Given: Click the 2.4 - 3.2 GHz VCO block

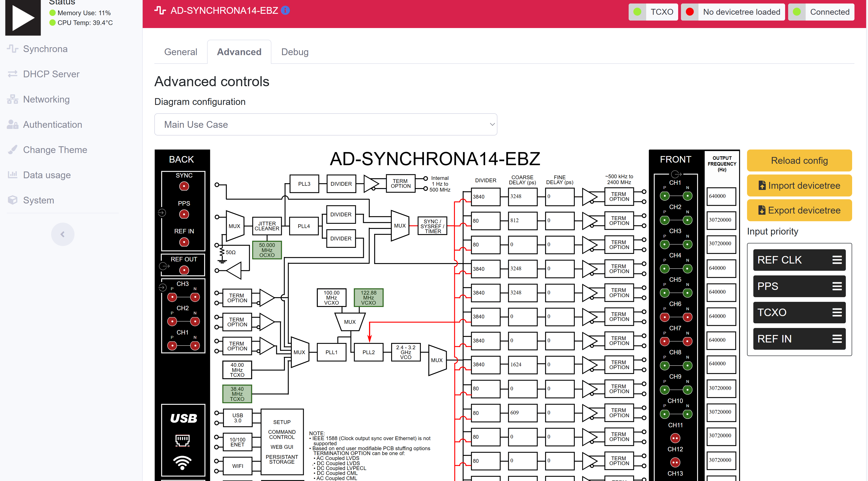Looking at the screenshot, I should tap(406, 352).
